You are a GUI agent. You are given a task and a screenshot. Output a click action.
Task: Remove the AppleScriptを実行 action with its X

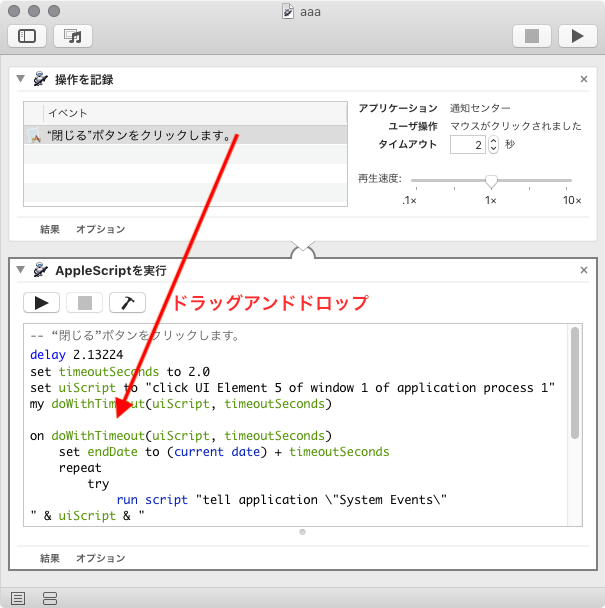pos(584,270)
